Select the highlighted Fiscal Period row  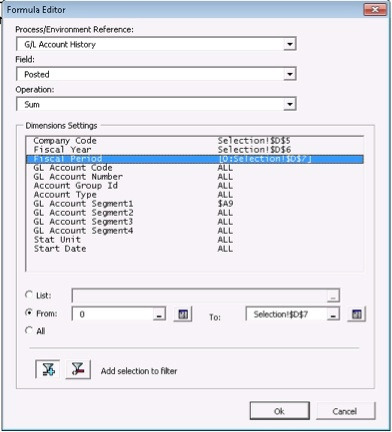point(195,159)
